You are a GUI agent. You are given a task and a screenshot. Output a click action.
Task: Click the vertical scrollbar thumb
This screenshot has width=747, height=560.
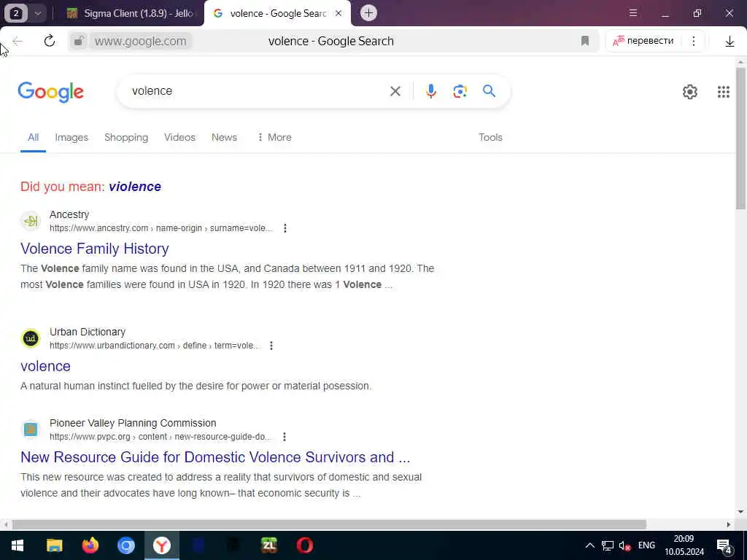pyautogui.click(x=740, y=138)
